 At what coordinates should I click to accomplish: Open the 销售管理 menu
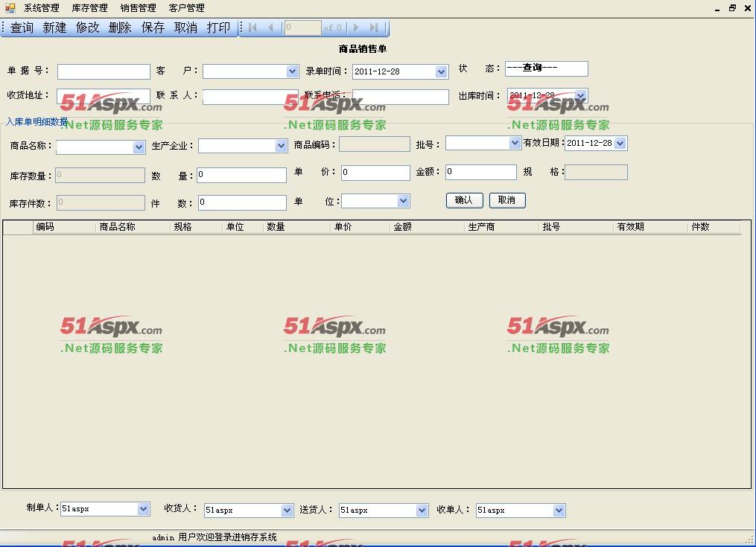coord(139,8)
